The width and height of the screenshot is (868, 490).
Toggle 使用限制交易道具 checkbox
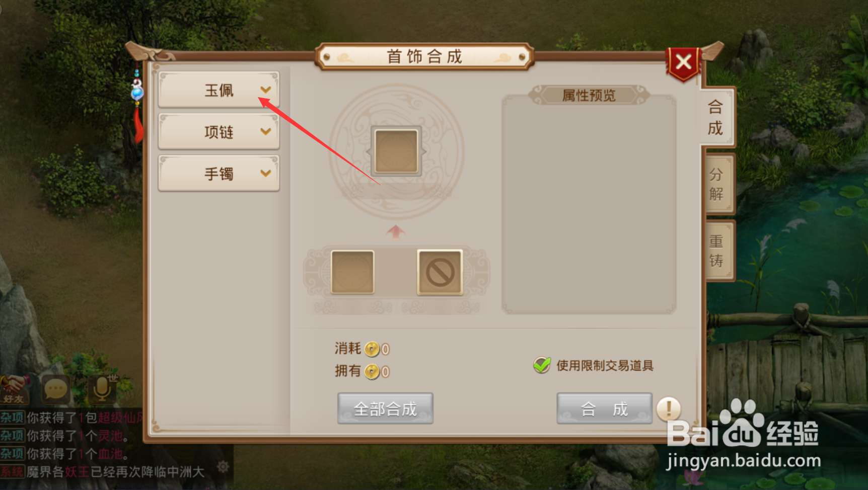pyautogui.click(x=542, y=365)
